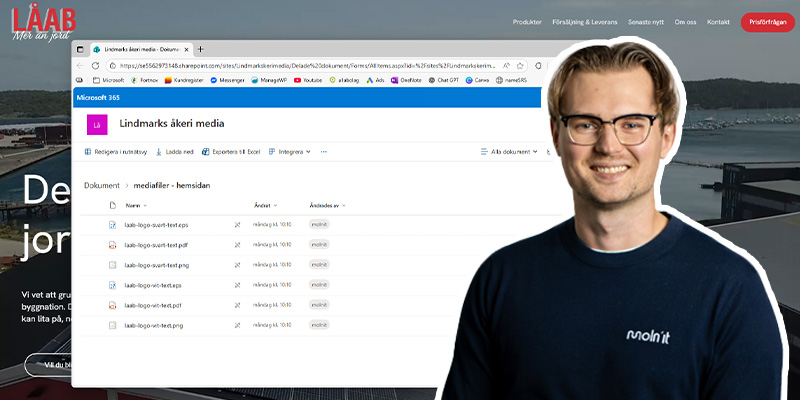Go back in browser history
This screenshot has width=800, height=400.
tap(80, 66)
